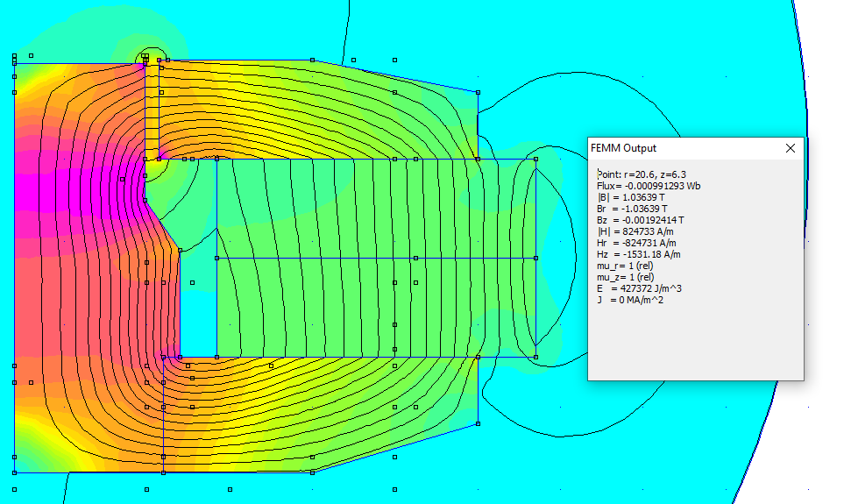Close the FEMM Output window
Image resolution: width=851 pixels, height=504 pixels.
pos(791,148)
